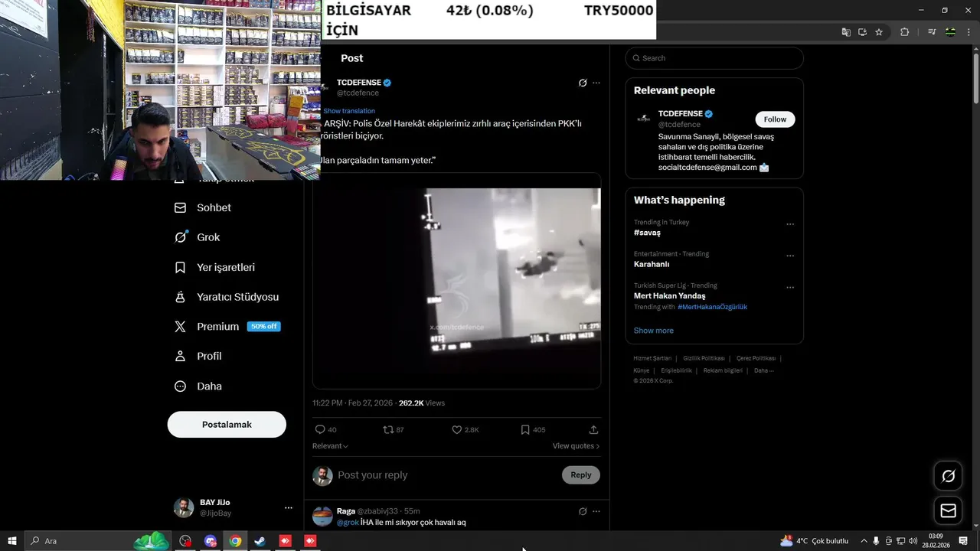Expand the Relevant replies sort dropdown

click(330, 446)
